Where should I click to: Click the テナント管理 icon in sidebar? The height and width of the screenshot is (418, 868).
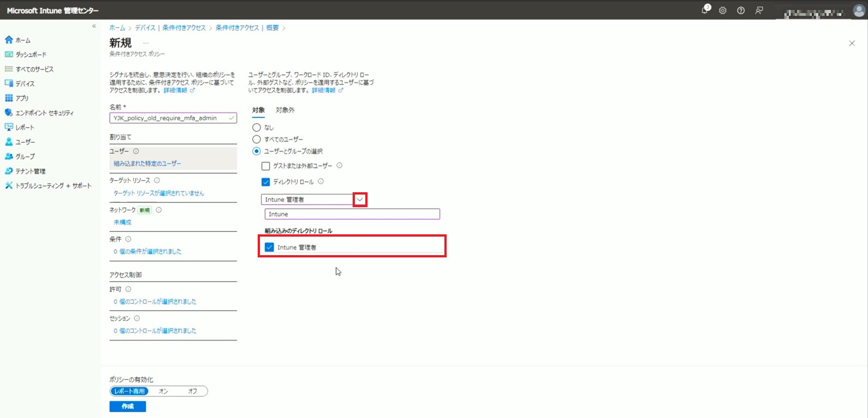click(x=9, y=171)
